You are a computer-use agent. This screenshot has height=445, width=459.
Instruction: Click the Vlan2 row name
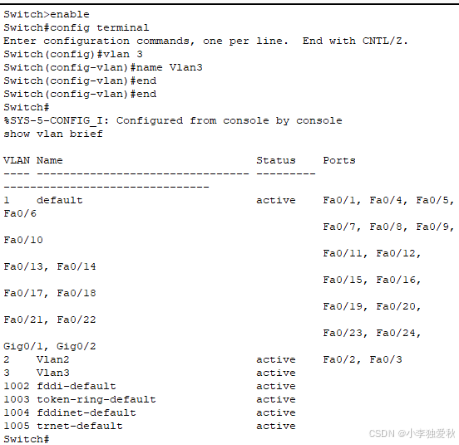53,360
